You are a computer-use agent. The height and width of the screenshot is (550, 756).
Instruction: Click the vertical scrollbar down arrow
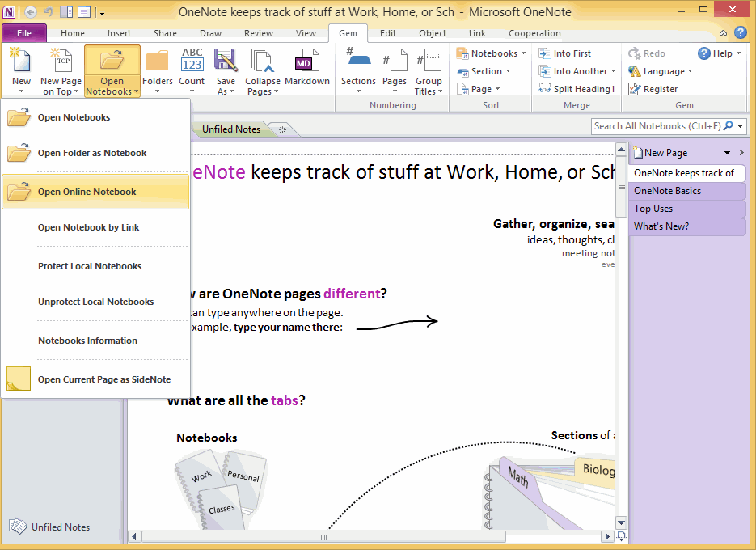[x=622, y=522]
